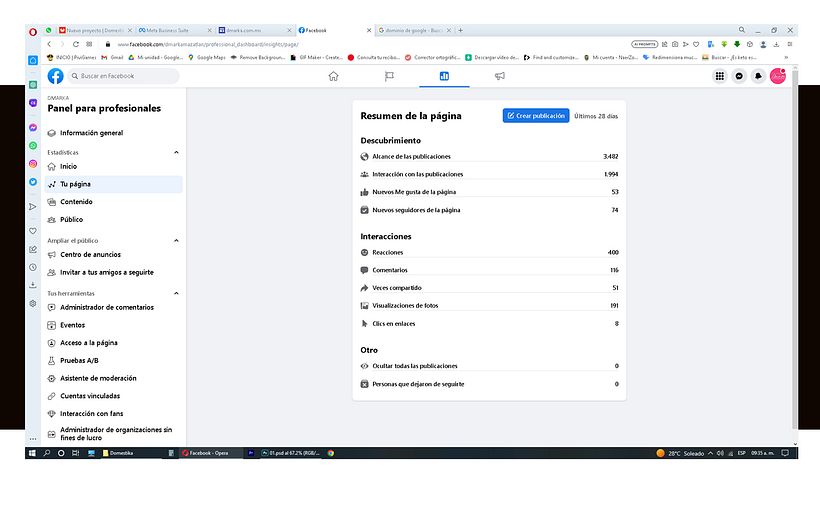820x513 pixels.
Task: Open Centro de anuncios in sidebar
Action: coord(90,255)
